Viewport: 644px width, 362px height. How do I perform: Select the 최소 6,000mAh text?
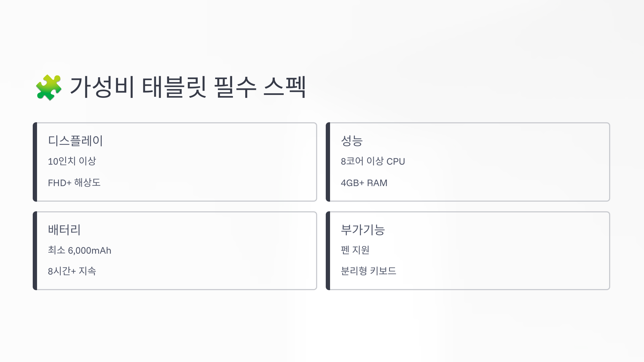point(80,250)
